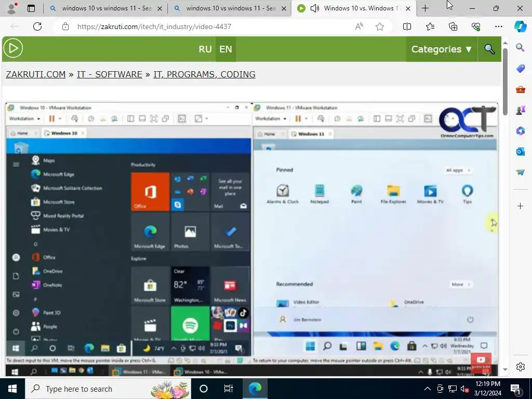
Task: Open the notification center icon
Action: click(x=515, y=389)
